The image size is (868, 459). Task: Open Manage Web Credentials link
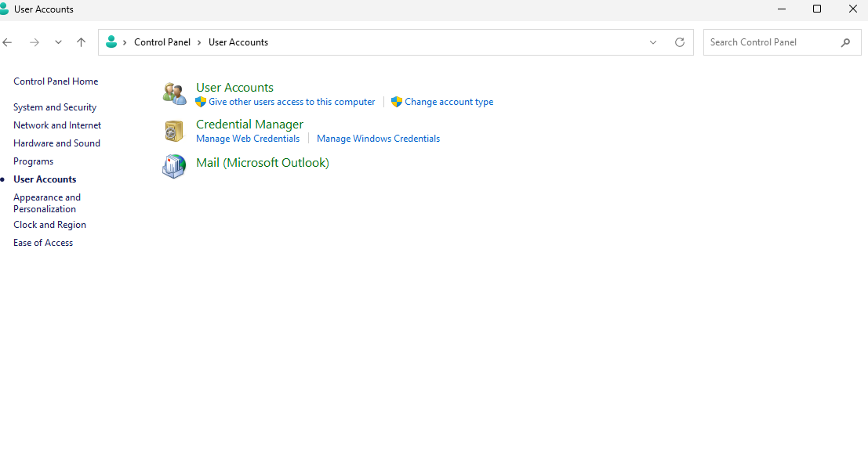click(248, 139)
